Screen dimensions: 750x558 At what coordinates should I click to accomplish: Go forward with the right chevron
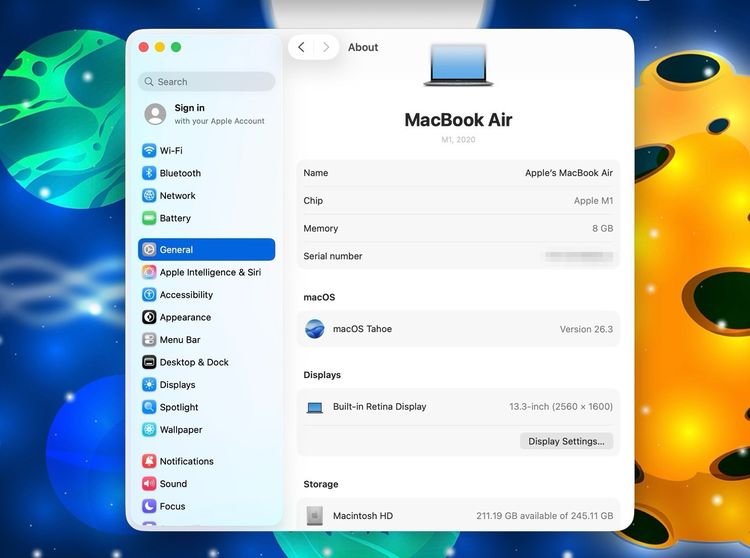[x=326, y=47]
